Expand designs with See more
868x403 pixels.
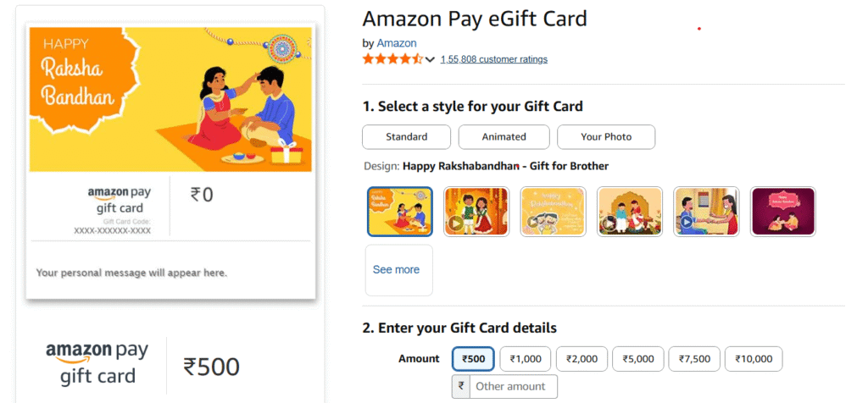click(x=398, y=270)
